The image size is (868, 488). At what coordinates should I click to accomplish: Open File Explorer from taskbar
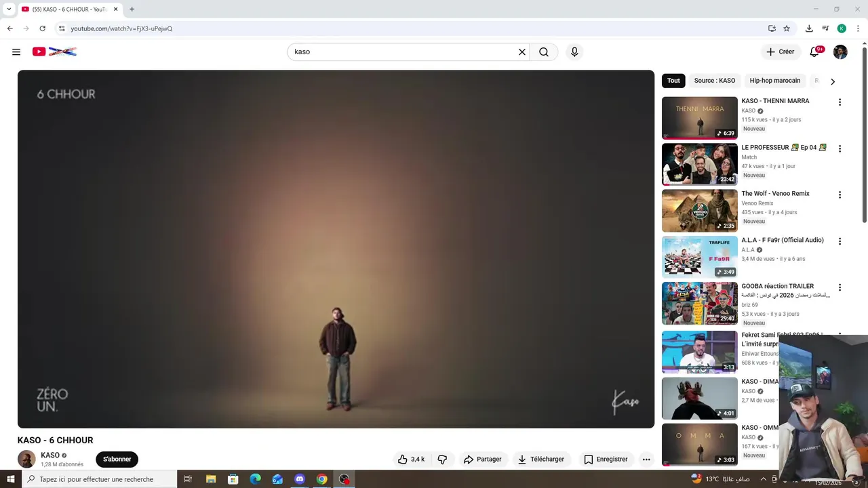[x=210, y=479]
